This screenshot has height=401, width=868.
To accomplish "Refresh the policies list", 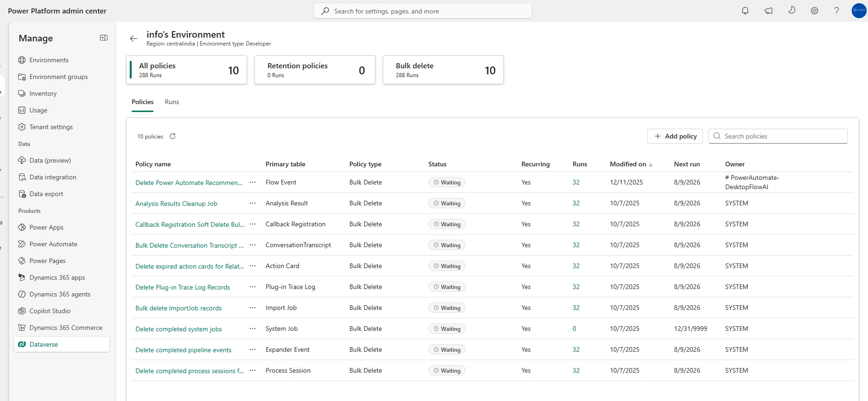I will pos(173,136).
